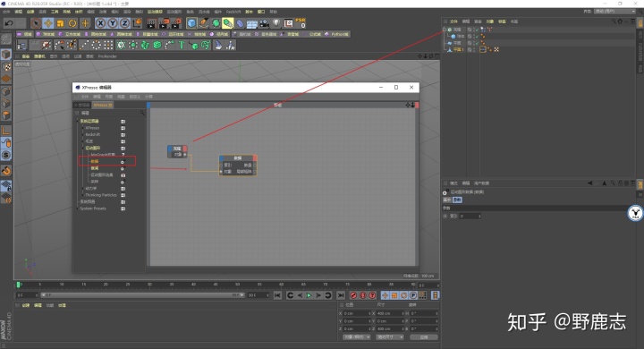Click the MoText T icon

tap(181, 46)
